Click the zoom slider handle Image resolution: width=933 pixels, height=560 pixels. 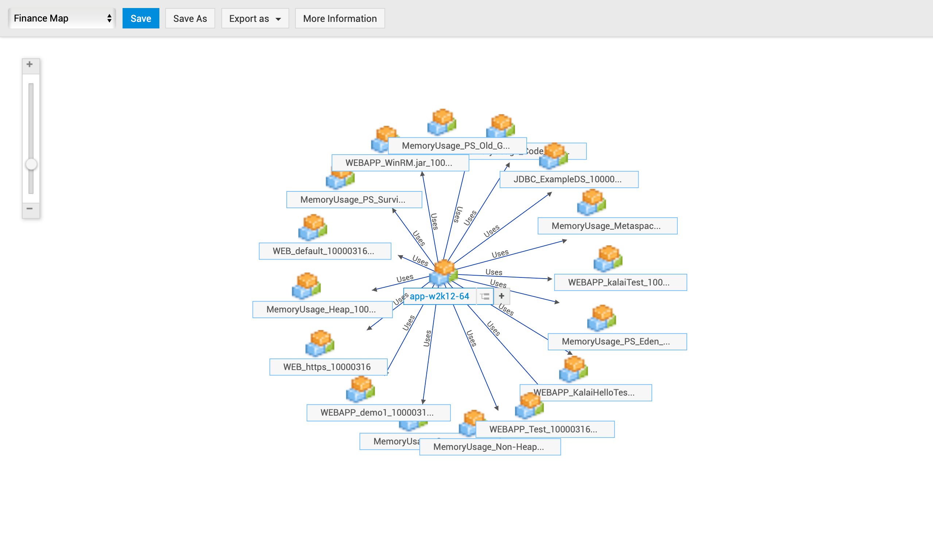pyautogui.click(x=31, y=164)
